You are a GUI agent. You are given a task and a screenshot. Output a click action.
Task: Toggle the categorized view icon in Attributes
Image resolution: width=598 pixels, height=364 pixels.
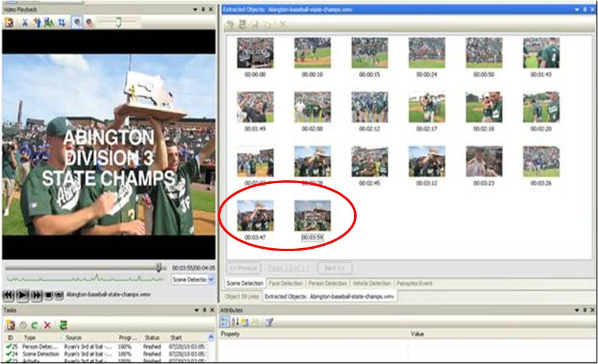click(225, 322)
